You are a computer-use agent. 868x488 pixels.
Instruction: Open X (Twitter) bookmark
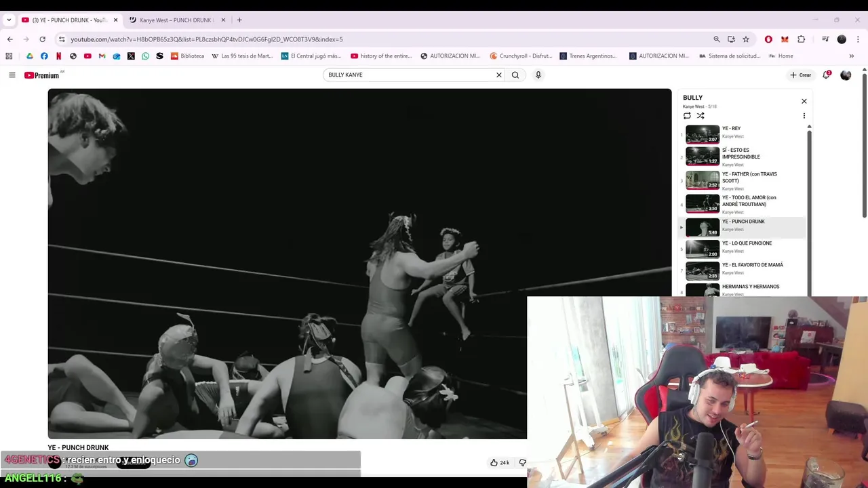click(x=131, y=56)
